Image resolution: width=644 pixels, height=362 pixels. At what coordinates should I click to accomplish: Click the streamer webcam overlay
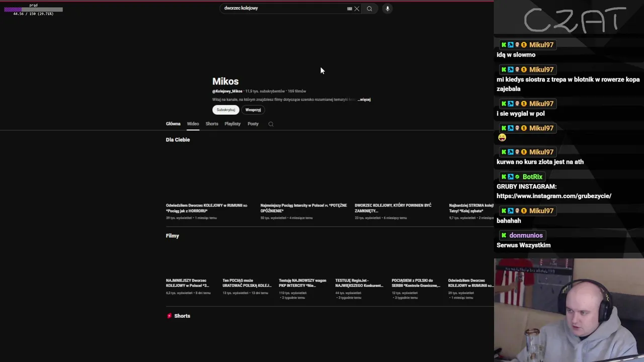569,310
